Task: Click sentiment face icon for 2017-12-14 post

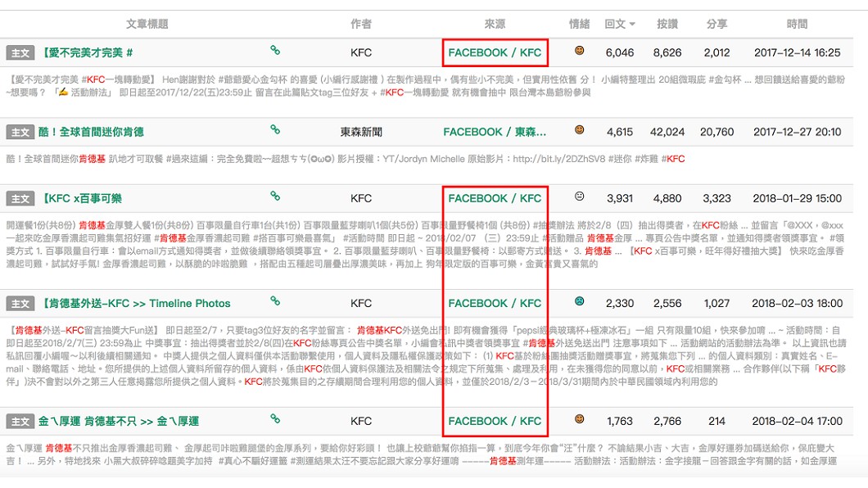Action: point(580,50)
